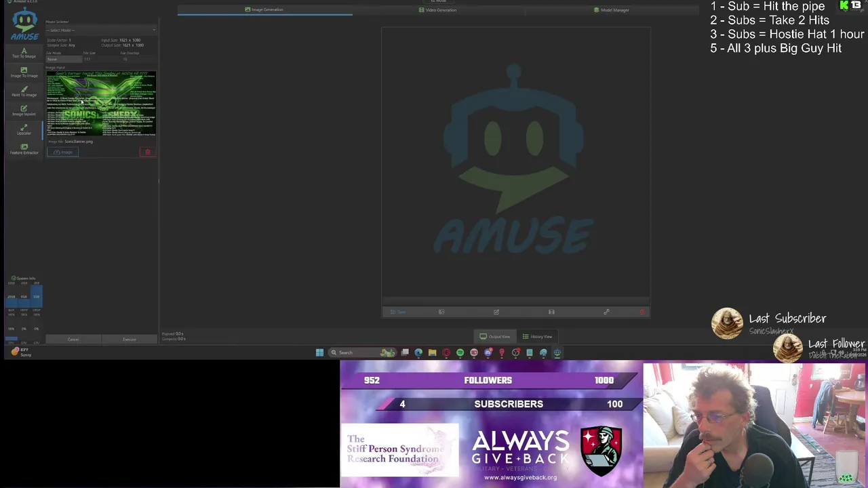Click the Execute button
The image size is (868, 488).
pos(129,339)
